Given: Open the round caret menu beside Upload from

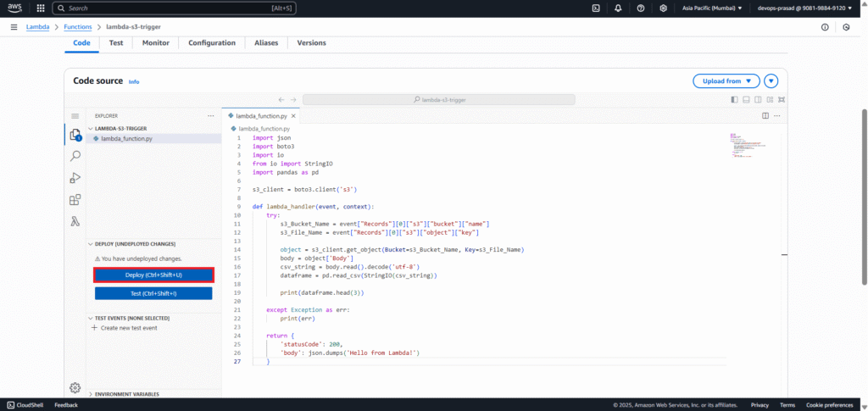Looking at the screenshot, I should [771, 81].
